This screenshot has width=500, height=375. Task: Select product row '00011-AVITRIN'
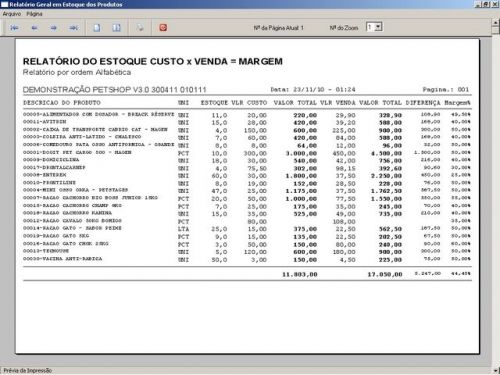(x=247, y=122)
